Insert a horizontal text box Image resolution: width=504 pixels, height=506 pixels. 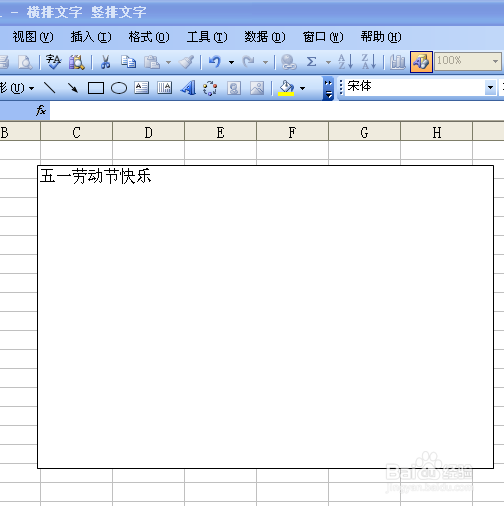[x=141, y=88]
